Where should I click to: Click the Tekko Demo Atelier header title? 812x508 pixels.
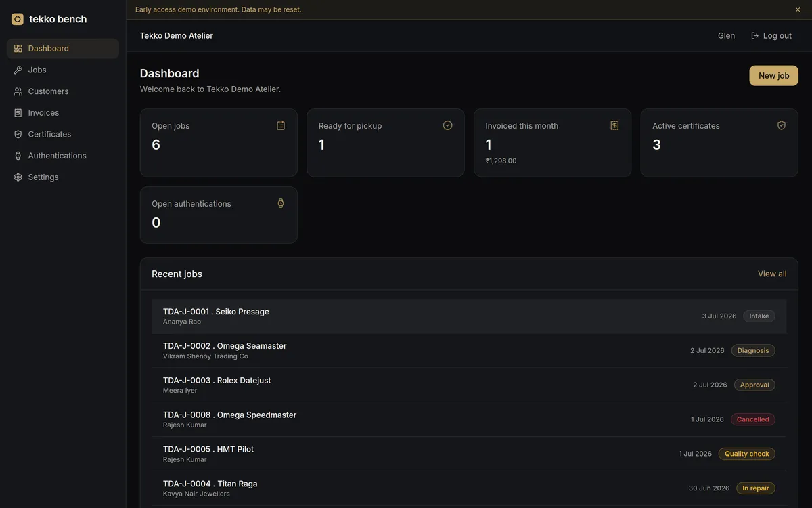point(177,36)
